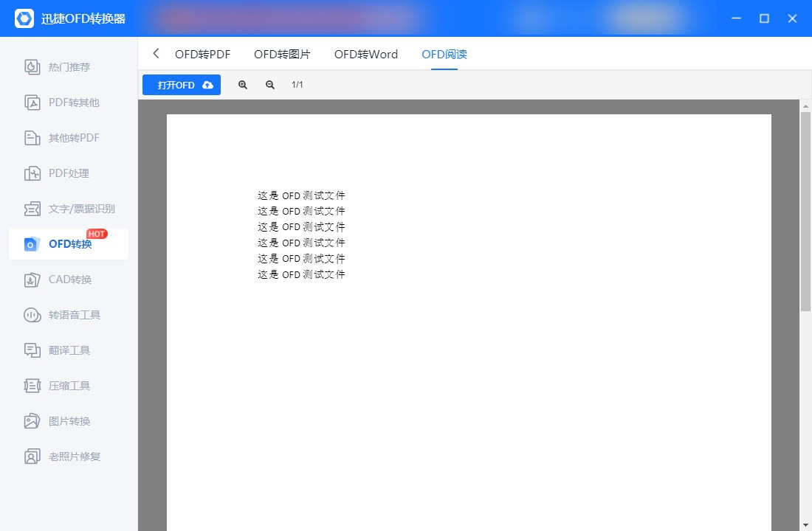Zoom in on the OFD document
This screenshot has width=812, height=531.
[x=242, y=85]
